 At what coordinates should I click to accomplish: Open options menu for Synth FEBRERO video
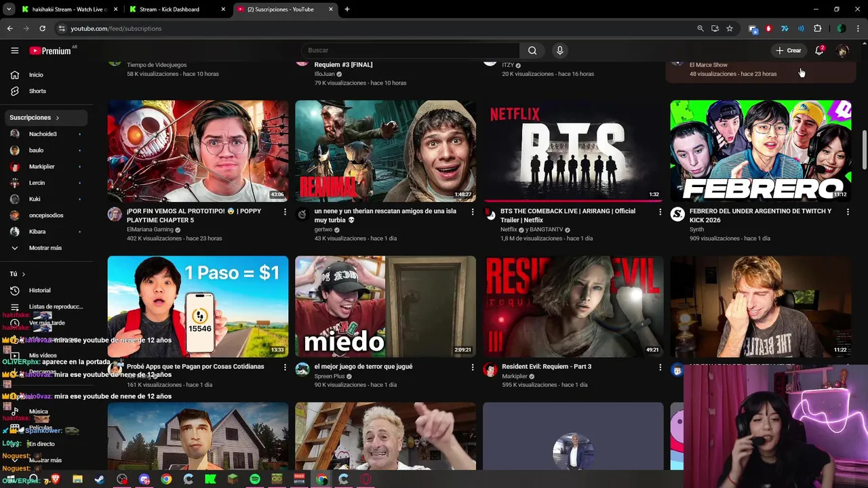pyautogui.click(x=848, y=212)
